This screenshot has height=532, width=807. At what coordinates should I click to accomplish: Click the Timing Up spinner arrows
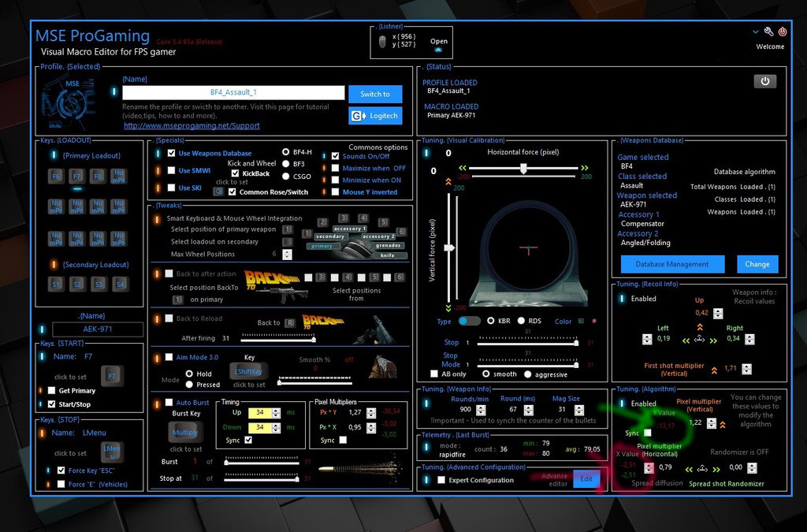(x=276, y=413)
